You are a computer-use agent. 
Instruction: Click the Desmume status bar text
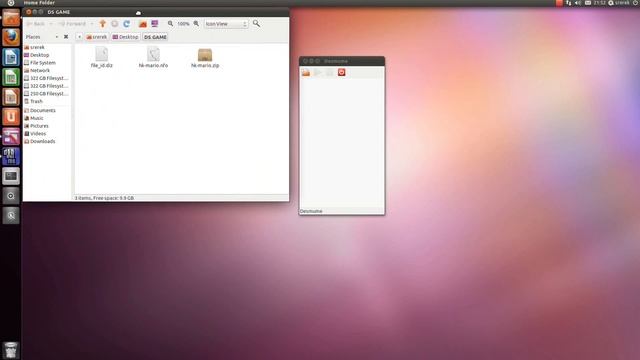point(311,211)
